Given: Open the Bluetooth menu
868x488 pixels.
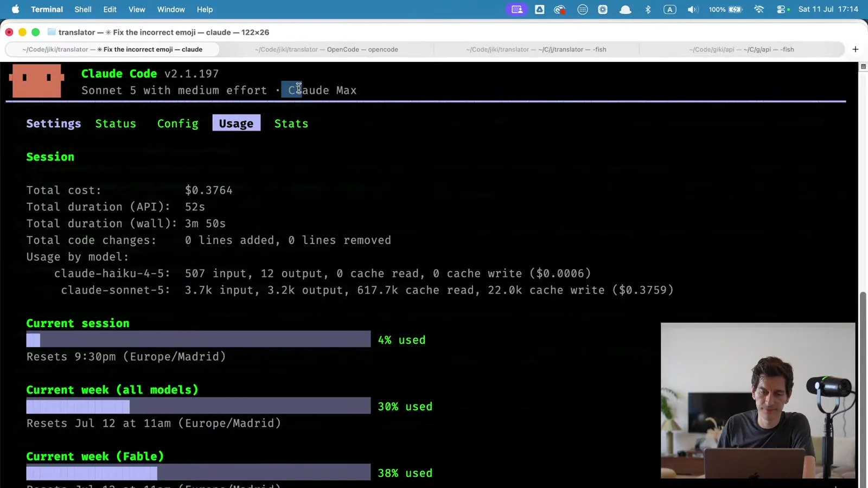Looking at the screenshot, I should (648, 9).
